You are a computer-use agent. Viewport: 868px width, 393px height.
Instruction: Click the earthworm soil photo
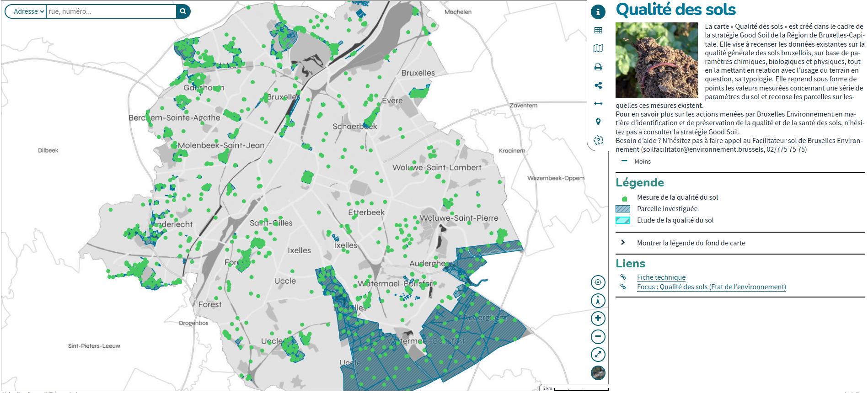click(657, 60)
